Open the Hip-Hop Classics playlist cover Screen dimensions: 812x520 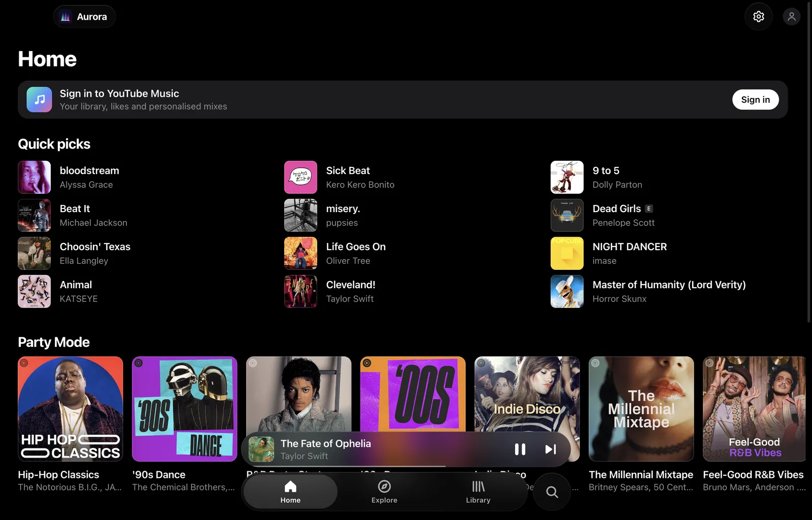coord(70,408)
